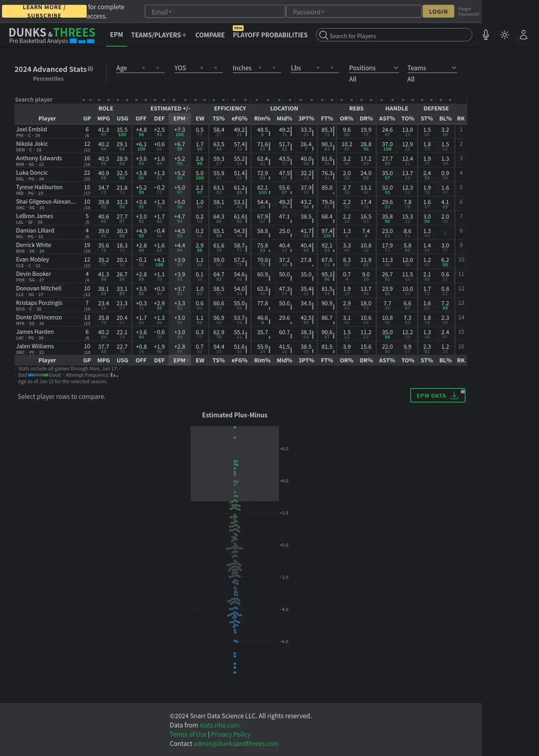Expand the Positions dropdown

pos(373,68)
